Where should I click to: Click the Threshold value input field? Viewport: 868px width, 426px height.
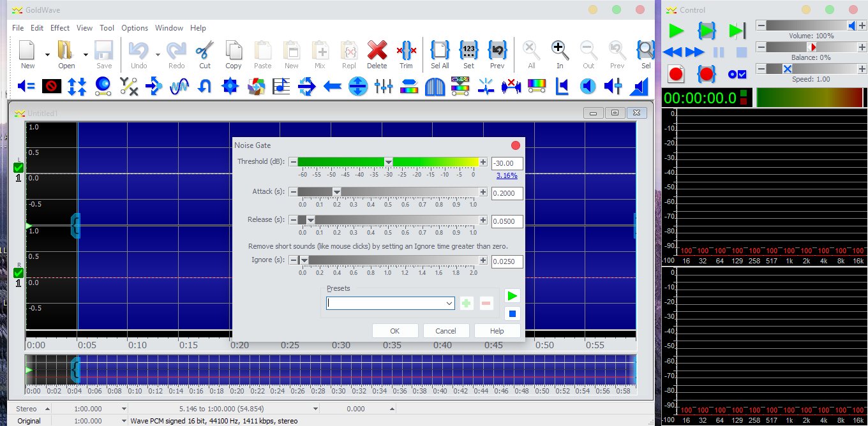tap(506, 163)
